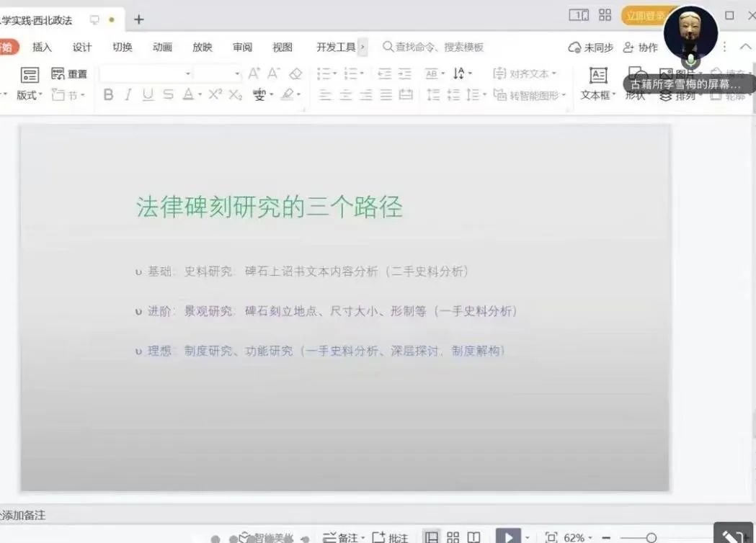Click the 协作 collaborate button
The image size is (756, 543).
[641, 48]
